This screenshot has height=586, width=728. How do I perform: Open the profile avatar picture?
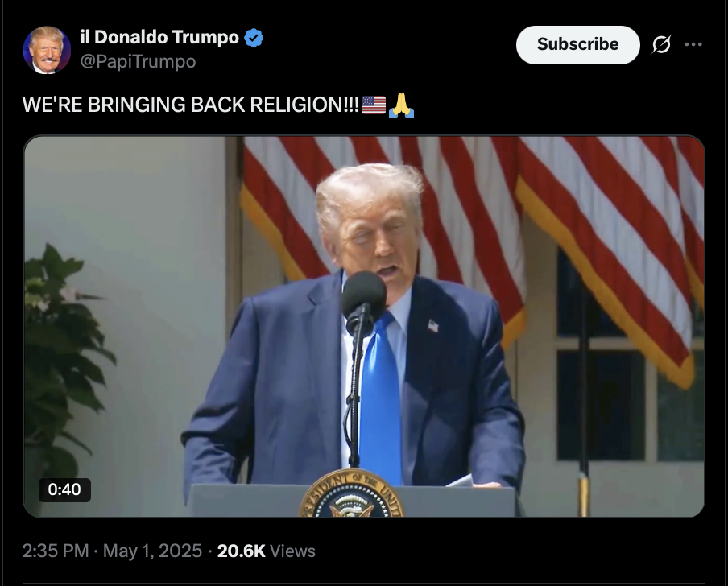tap(47, 50)
